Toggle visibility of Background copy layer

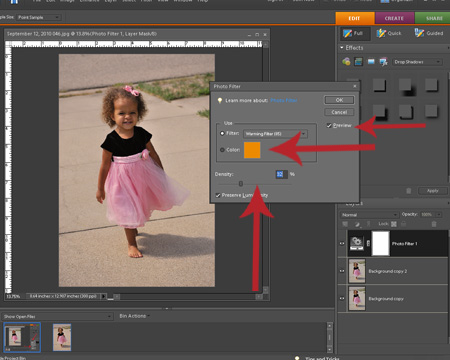[342, 298]
